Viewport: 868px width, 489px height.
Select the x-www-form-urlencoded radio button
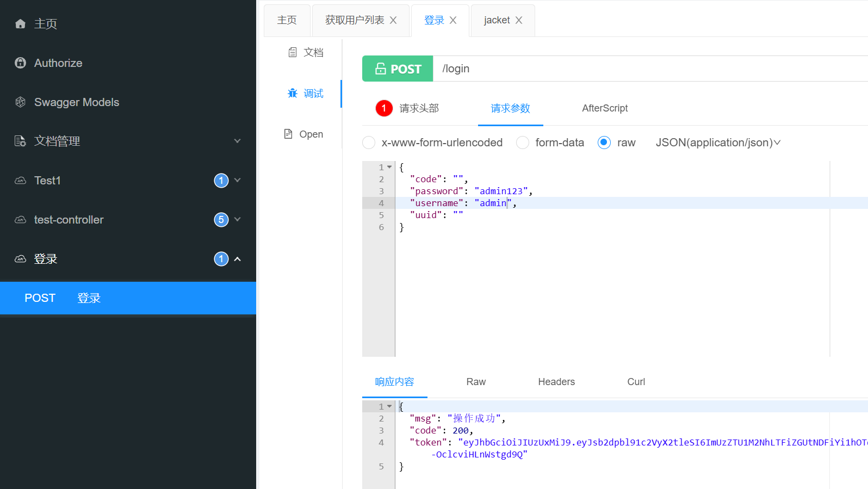click(369, 143)
